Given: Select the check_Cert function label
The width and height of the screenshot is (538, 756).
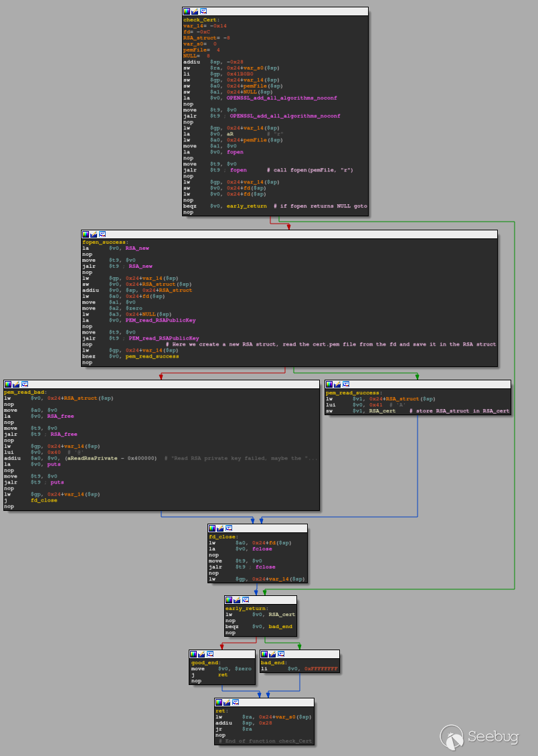Looking at the screenshot, I should (x=201, y=20).
